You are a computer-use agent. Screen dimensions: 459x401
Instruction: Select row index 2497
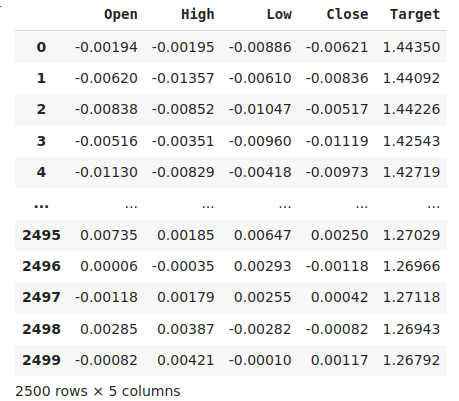41,297
